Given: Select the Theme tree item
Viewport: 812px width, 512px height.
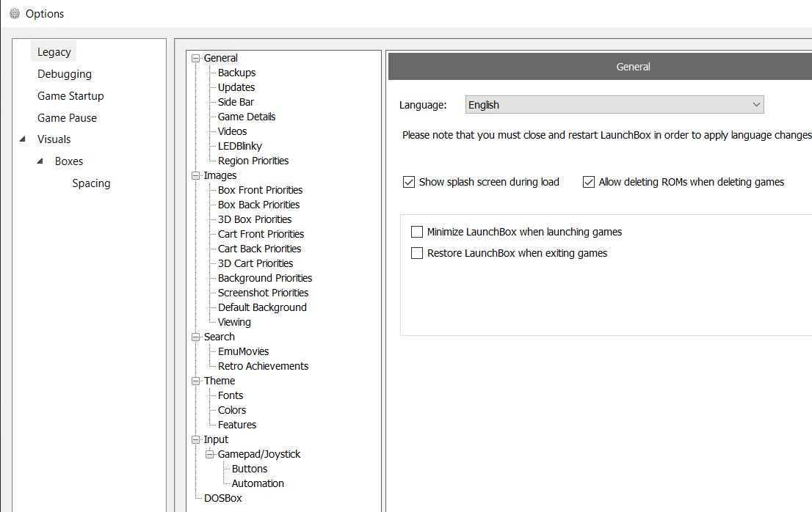Looking at the screenshot, I should [x=220, y=381].
